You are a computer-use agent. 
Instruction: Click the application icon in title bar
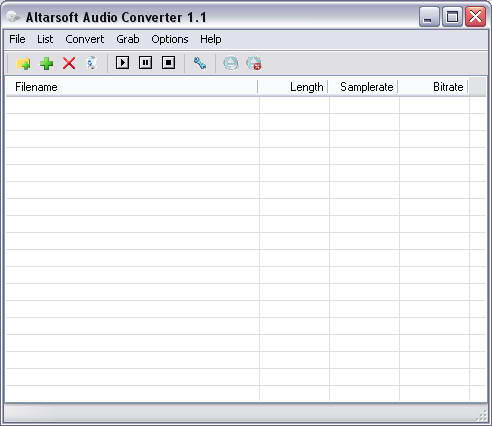pos(13,17)
